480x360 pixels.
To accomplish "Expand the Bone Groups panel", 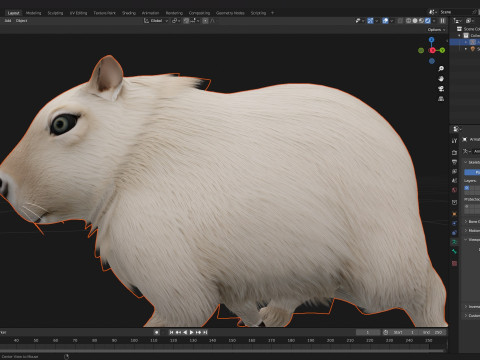I will point(471,222).
